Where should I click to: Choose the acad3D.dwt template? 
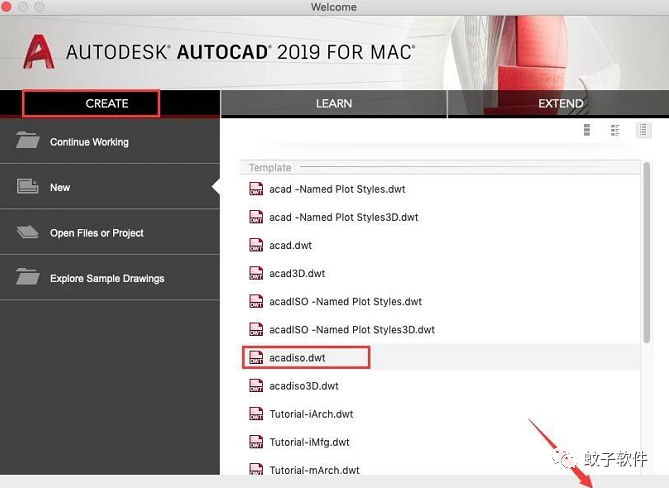coord(440,273)
